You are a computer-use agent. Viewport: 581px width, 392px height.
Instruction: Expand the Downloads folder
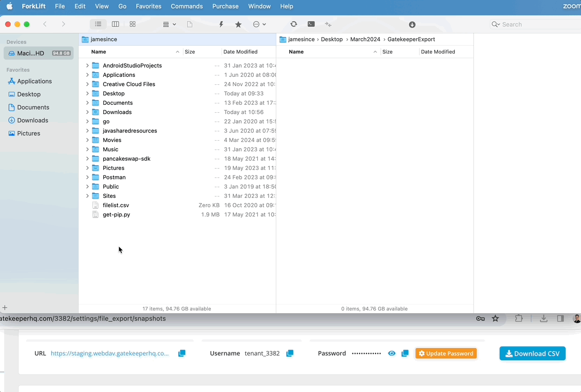click(x=88, y=112)
